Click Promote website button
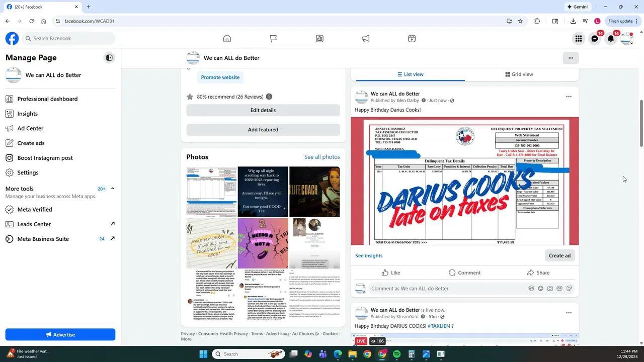 coord(220,77)
